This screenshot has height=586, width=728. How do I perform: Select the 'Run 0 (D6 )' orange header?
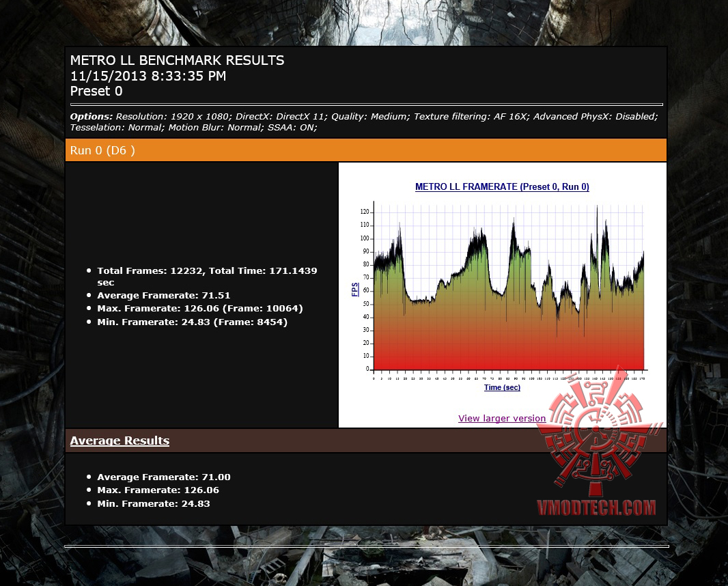(366, 150)
